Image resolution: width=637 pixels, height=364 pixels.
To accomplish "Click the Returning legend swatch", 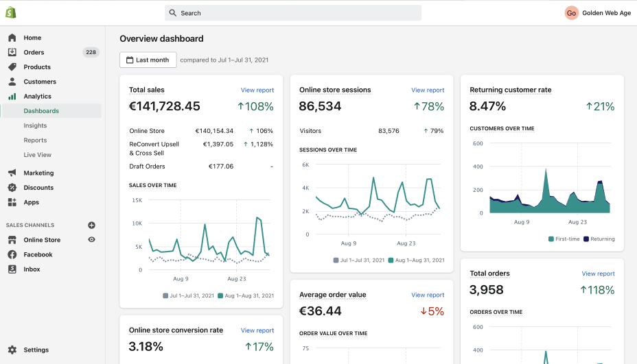I will pyautogui.click(x=586, y=239).
